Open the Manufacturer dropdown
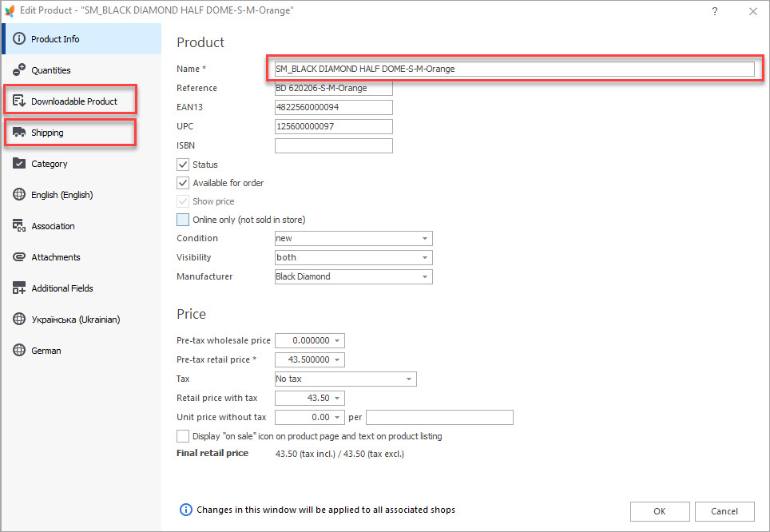Screen dimensions: 770x532 (354, 276)
